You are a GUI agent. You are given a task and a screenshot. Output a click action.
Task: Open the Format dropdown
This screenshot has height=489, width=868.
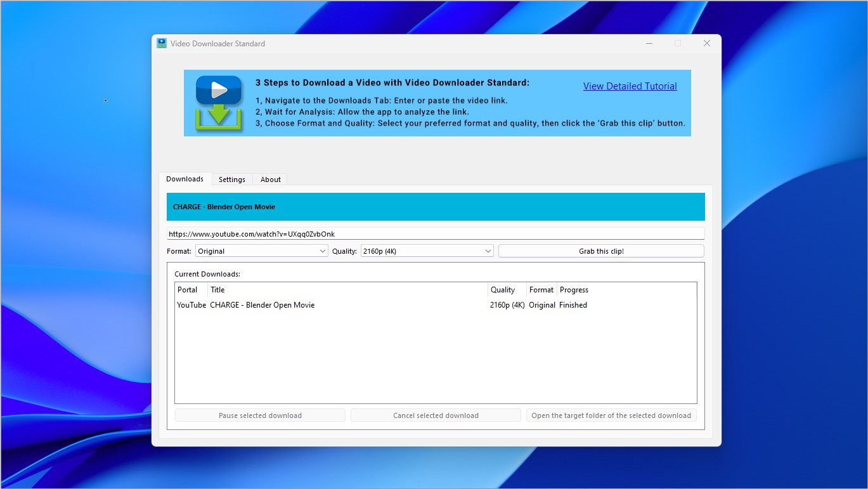coord(261,251)
